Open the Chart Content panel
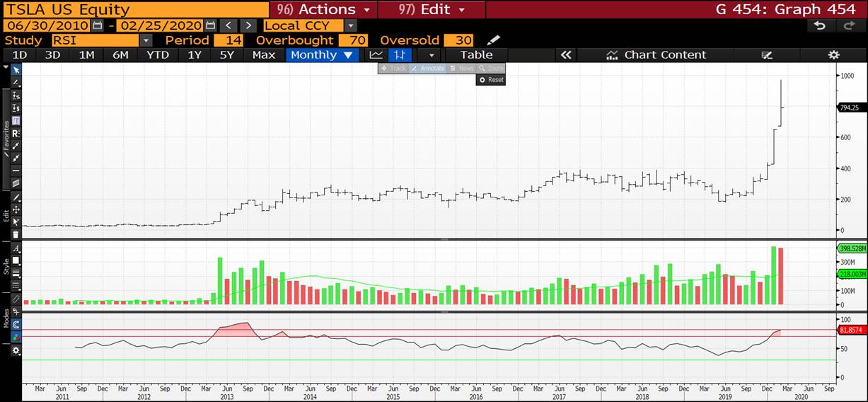 tap(656, 54)
